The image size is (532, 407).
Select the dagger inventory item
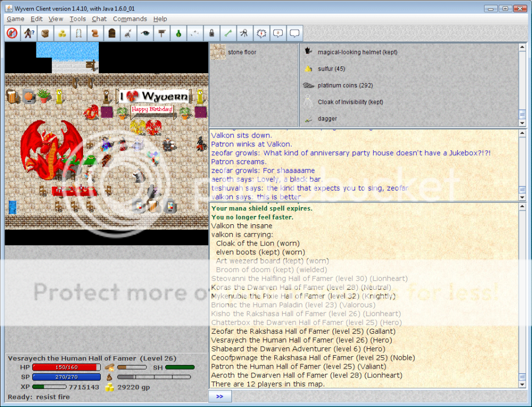coord(320,119)
